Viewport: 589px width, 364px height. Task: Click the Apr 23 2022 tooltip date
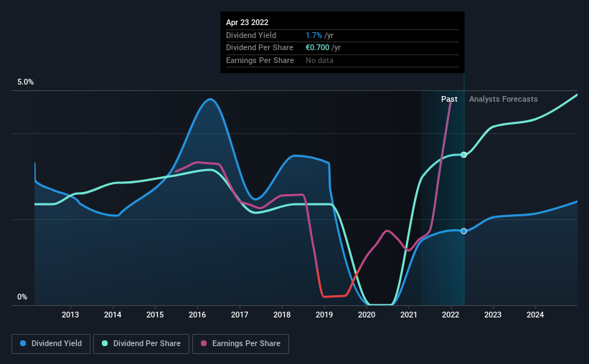tap(248, 22)
